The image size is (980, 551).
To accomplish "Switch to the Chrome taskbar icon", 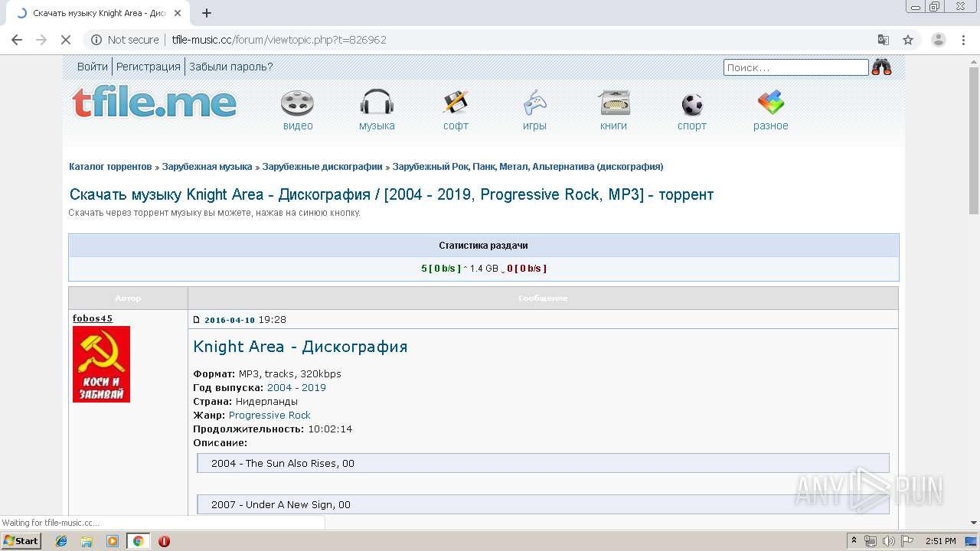I will click(x=138, y=541).
